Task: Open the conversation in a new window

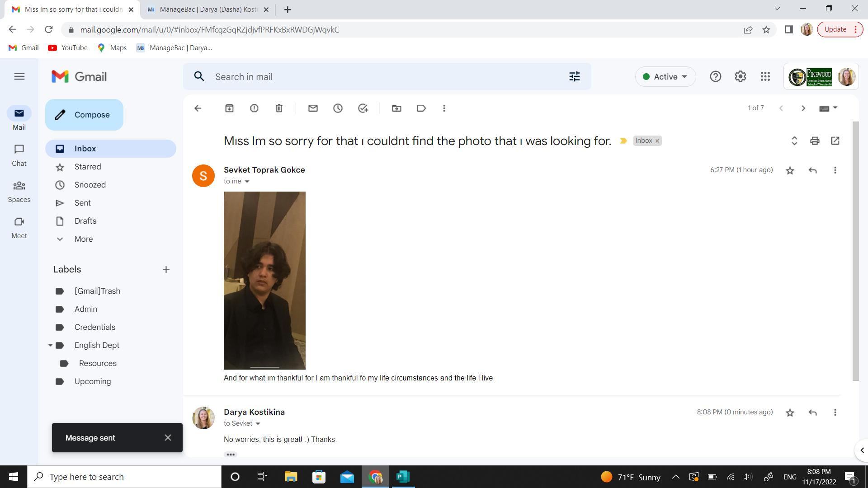Action: point(835,141)
